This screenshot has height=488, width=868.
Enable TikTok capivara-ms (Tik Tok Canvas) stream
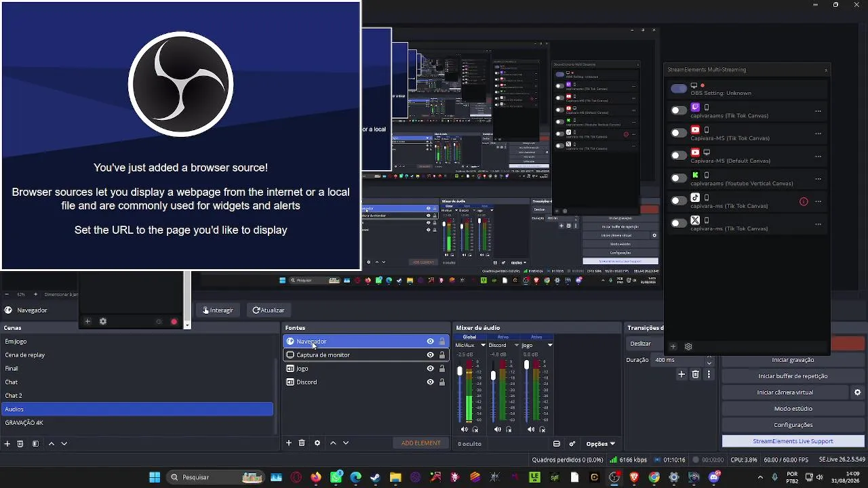pyautogui.click(x=678, y=201)
